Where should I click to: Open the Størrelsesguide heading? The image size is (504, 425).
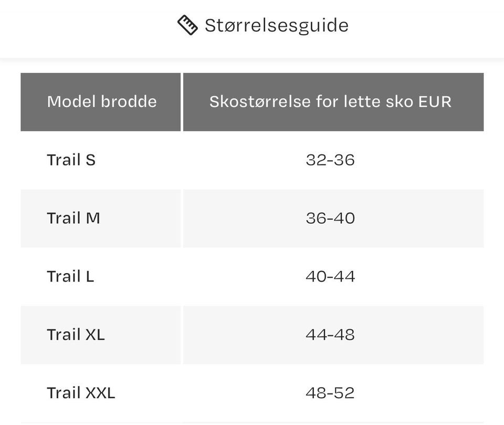277,25
